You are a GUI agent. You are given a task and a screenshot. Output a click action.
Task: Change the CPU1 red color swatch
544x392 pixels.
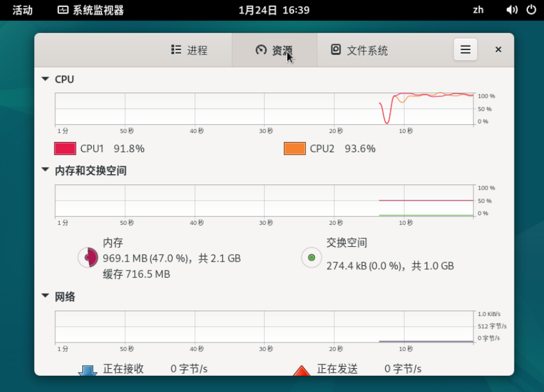point(66,148)
